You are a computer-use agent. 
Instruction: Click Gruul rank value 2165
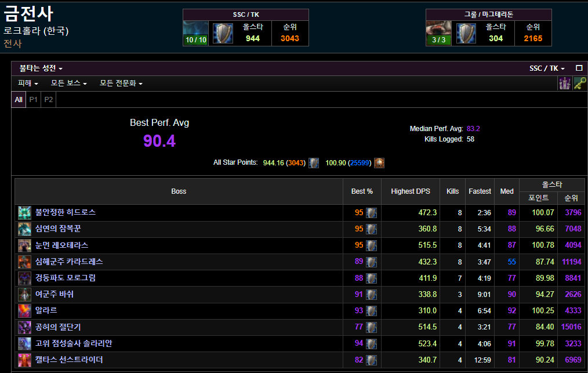[x=533, y=38]
